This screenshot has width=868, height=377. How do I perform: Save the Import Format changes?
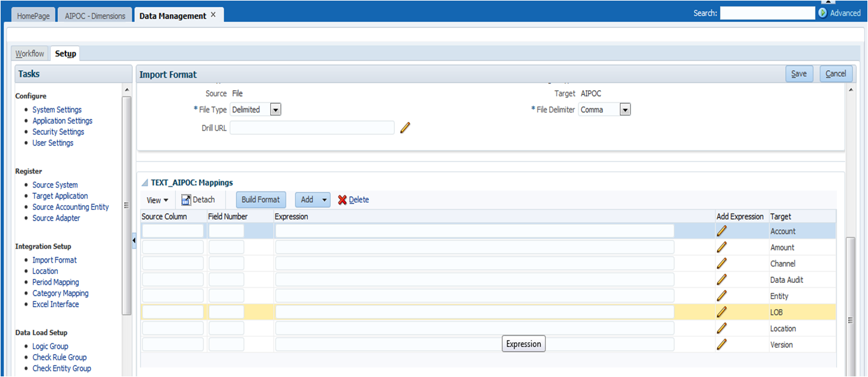[x=799, y=73]
